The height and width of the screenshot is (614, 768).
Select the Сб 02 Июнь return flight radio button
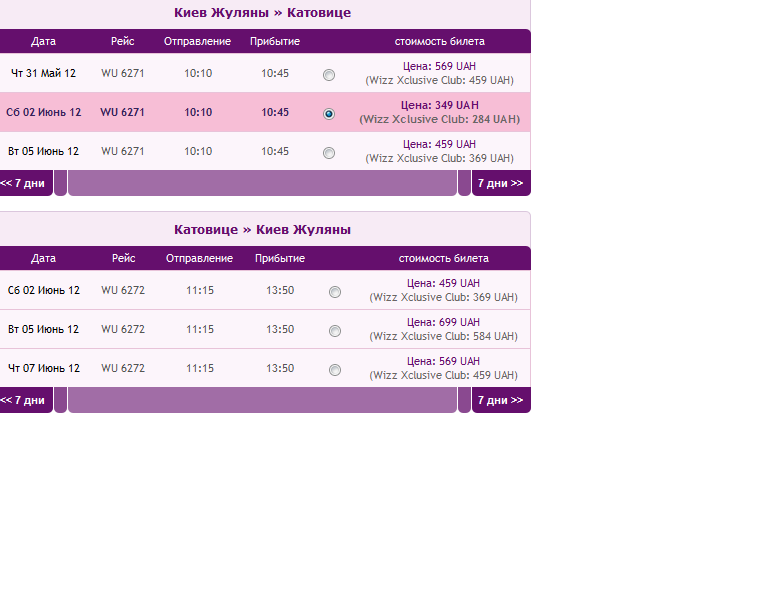coord(335,292)
